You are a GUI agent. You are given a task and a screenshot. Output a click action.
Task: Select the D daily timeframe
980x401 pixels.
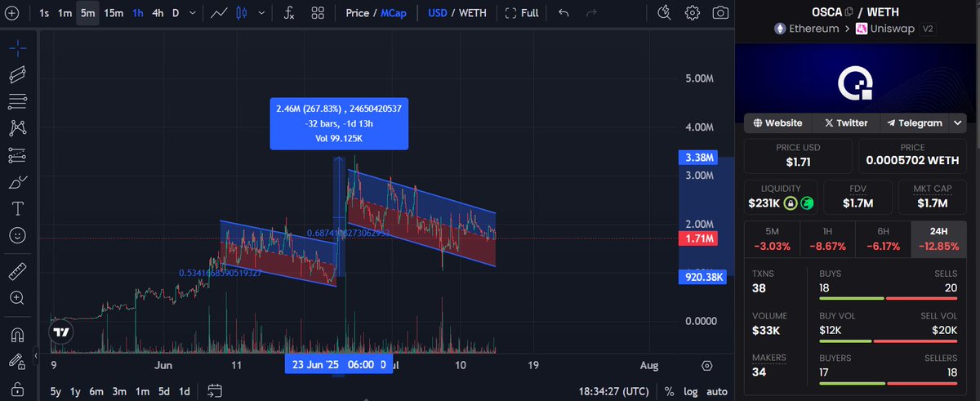pos(176,13)
